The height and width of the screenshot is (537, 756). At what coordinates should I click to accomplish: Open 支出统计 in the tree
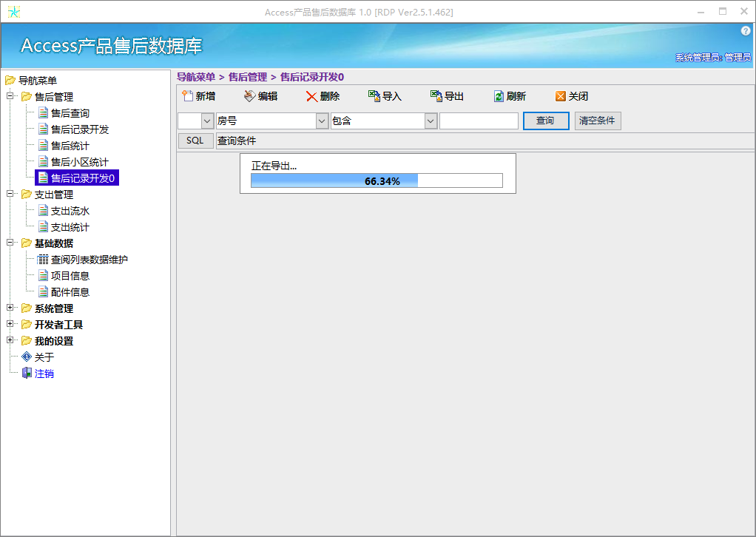tap(70, 227)
